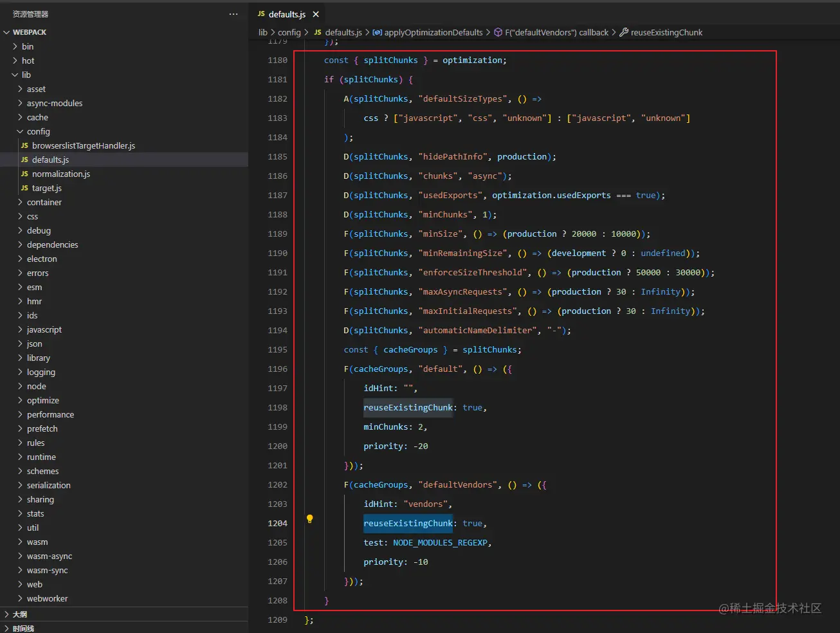Screen dimensions: 840x633
Task: Close the defaults.js editor tab
Action: [316, 14]
